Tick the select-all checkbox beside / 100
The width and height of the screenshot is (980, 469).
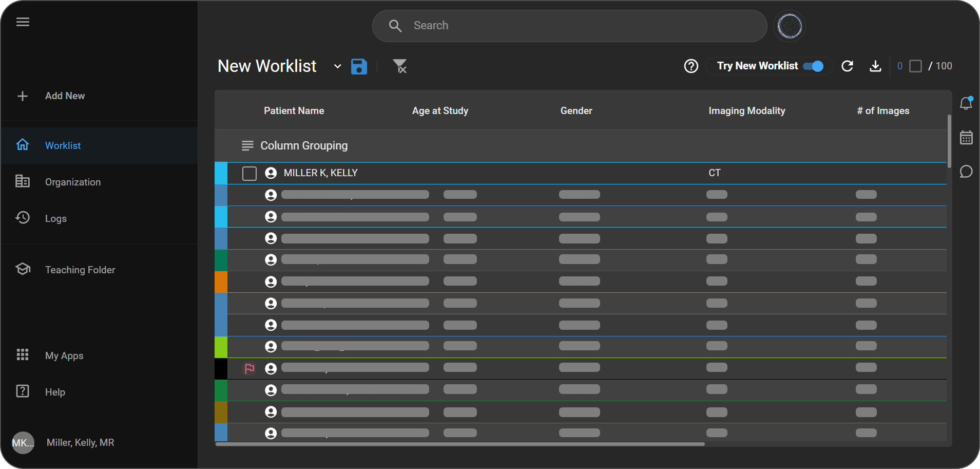point(915,66)
